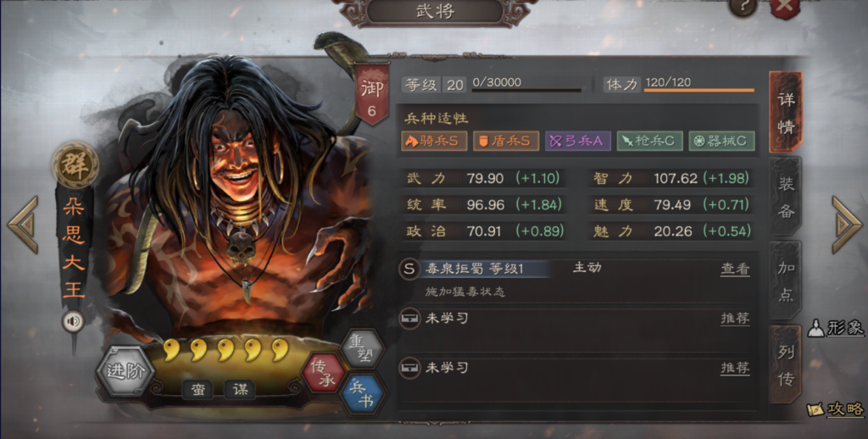The image size is (868, 439).
Task: Switch to the 装备 tab
Action: coord(786,197)
